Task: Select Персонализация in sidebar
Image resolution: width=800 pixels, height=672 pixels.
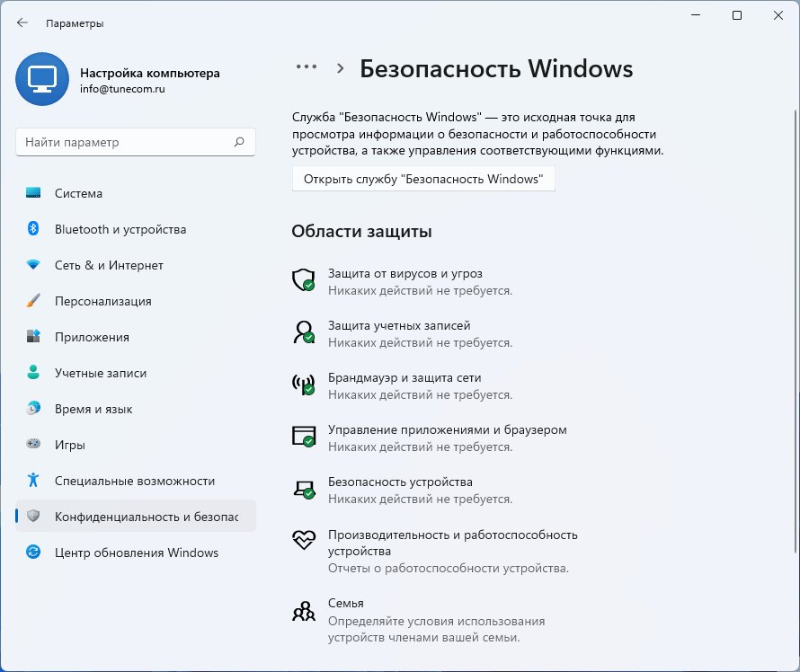Action: pos(102,301)
